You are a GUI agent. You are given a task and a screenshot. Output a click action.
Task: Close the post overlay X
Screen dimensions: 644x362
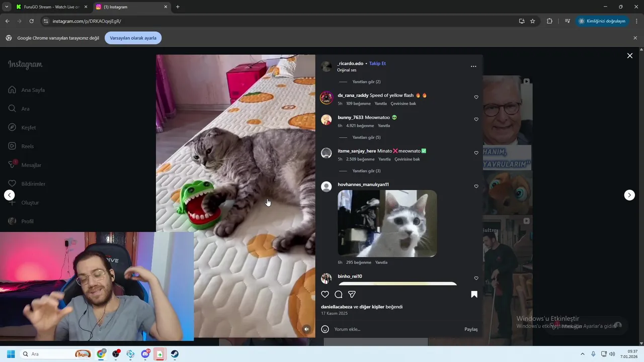[x=629, y=56]
